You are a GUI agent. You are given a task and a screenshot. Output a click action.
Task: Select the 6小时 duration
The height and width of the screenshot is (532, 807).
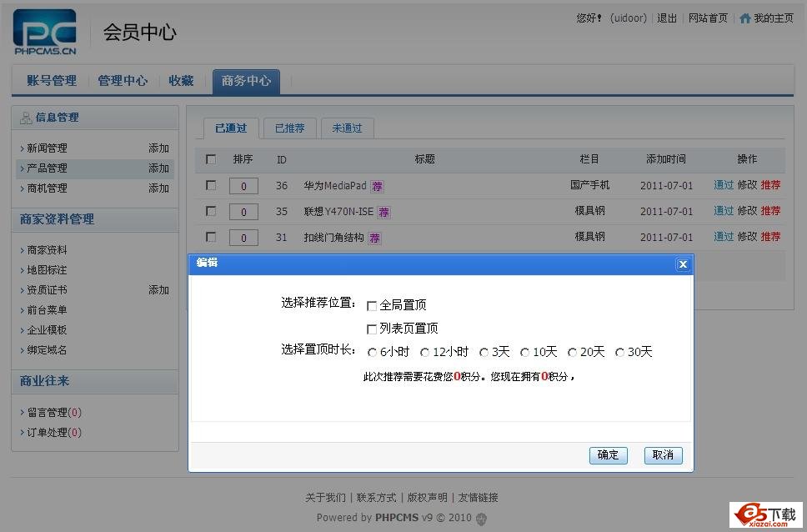pos(372,352)
